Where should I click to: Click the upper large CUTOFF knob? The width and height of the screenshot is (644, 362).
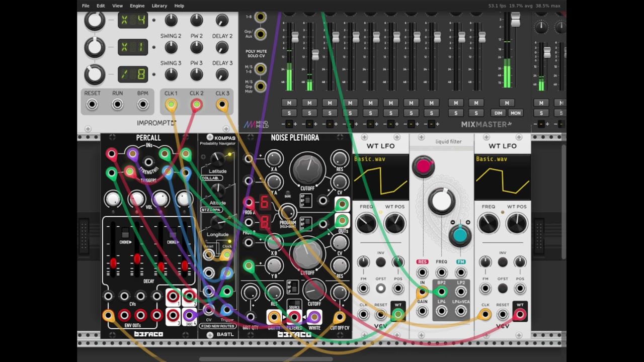pos(307,169)
